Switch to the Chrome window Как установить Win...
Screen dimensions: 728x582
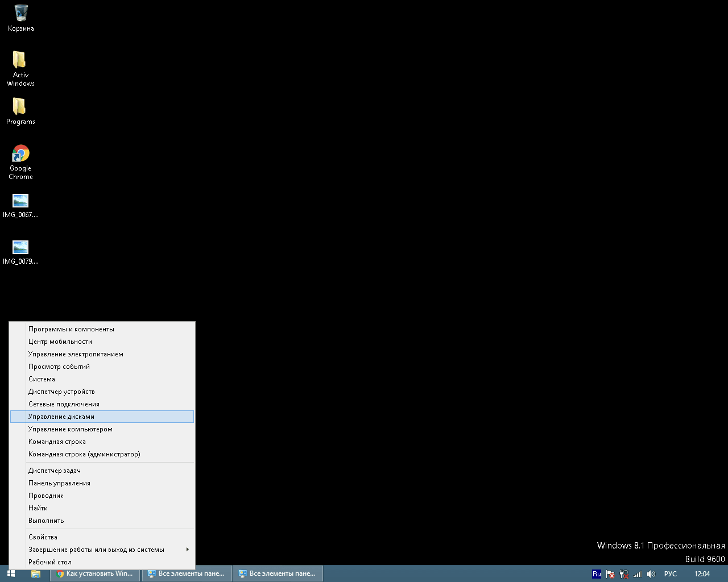point(95,573)
